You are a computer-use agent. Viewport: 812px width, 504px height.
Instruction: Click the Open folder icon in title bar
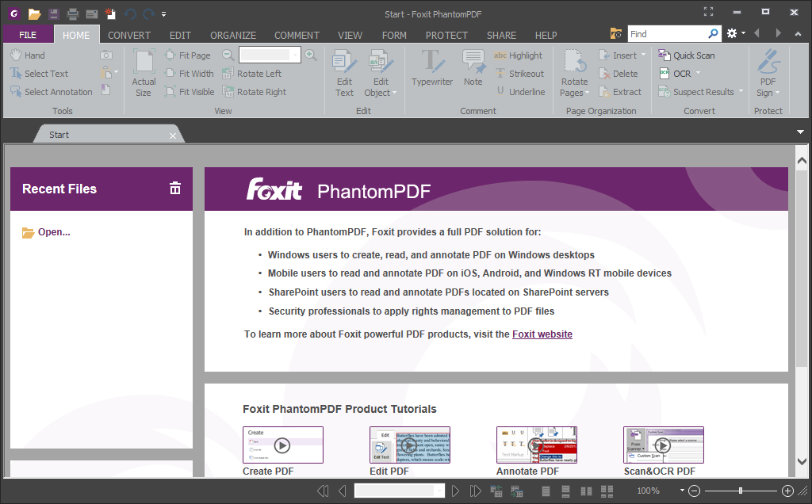[x=35, y=14]
